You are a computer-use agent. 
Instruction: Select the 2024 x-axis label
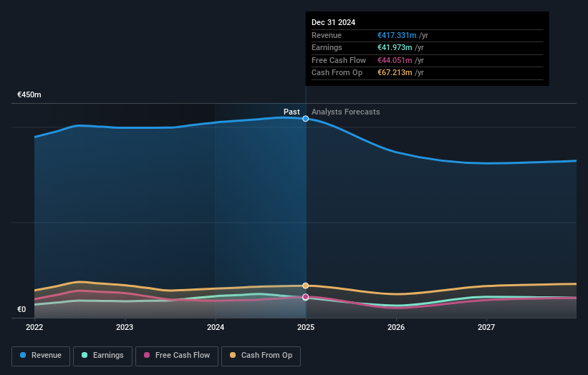(x=216, y=328)
